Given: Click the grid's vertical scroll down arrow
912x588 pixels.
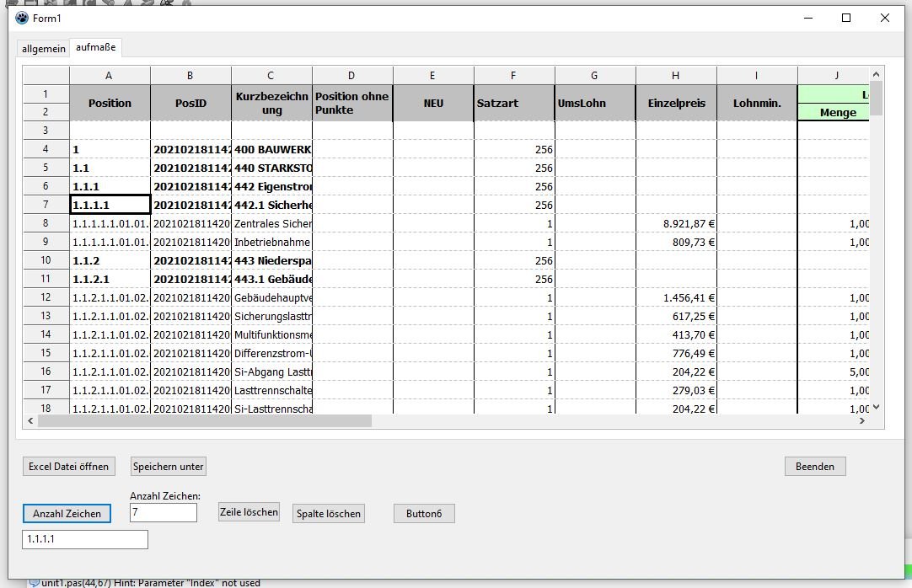Looking at the screenshot, I should [876, 407].
